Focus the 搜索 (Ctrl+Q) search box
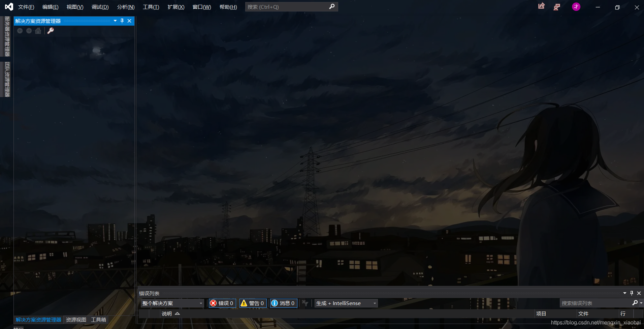 point(292,7)
